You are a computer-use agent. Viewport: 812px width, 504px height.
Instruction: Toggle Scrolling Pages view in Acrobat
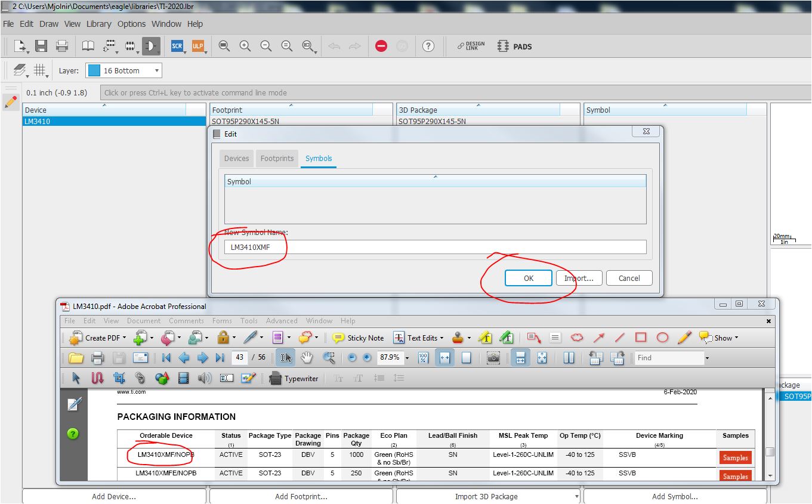click(x=520, y=358)
